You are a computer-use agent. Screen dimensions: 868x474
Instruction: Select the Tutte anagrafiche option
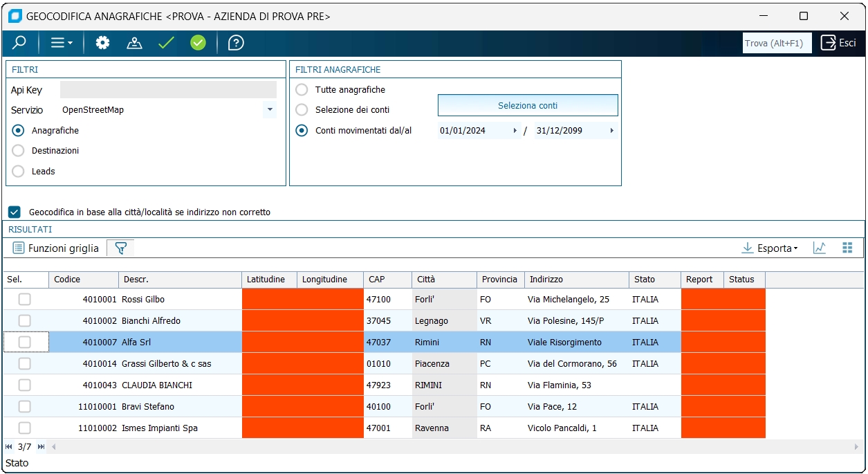click(x=302, y=90)
